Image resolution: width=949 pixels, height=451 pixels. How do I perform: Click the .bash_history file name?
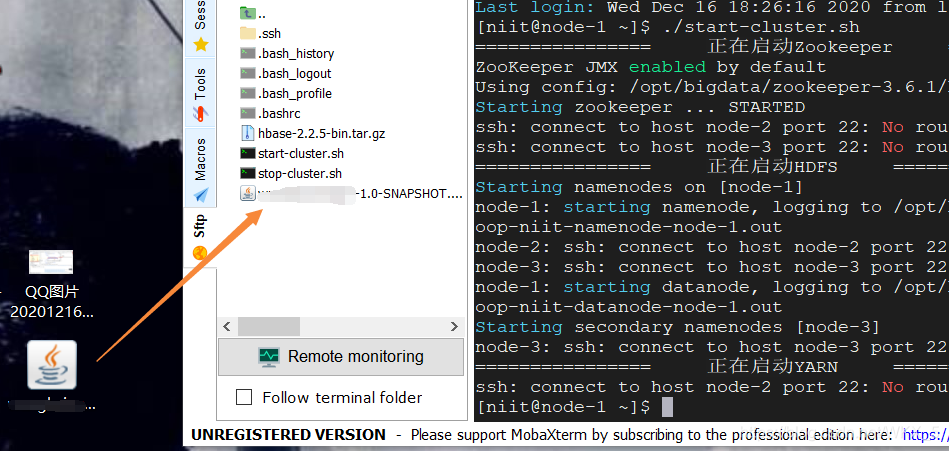296,53
